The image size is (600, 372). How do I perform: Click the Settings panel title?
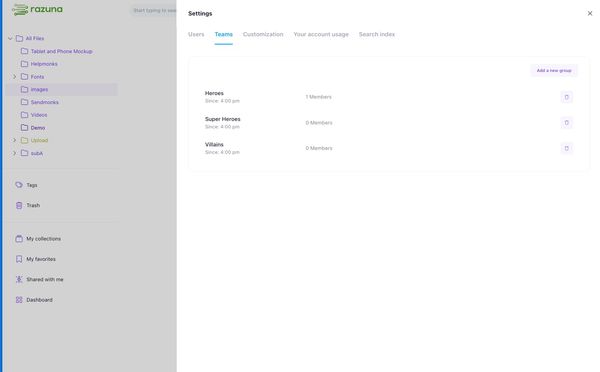[200, 13]
